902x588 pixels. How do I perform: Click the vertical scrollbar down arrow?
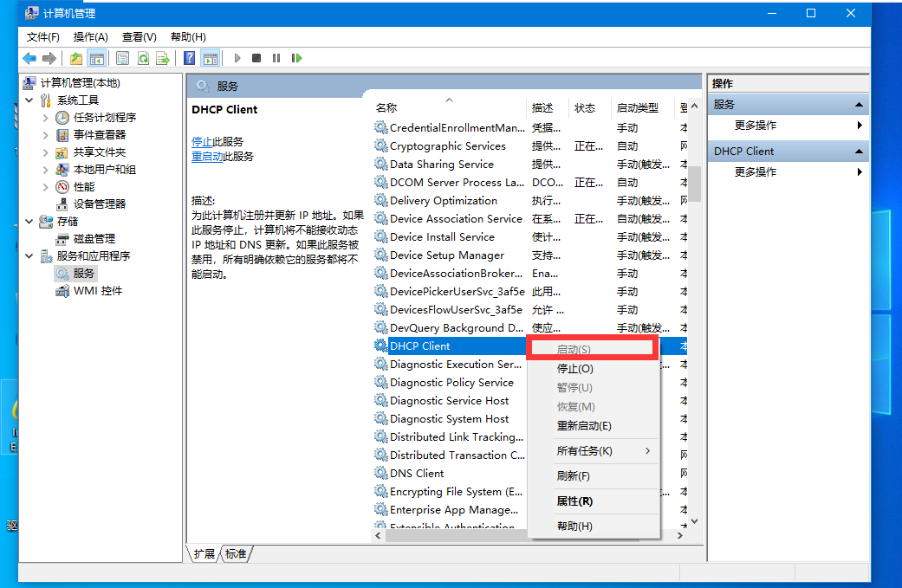694,520
